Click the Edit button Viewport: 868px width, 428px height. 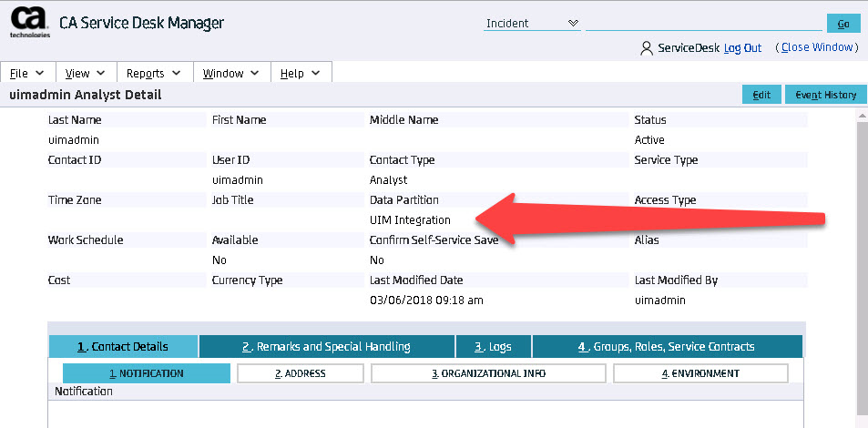click(x=761, y=95)
